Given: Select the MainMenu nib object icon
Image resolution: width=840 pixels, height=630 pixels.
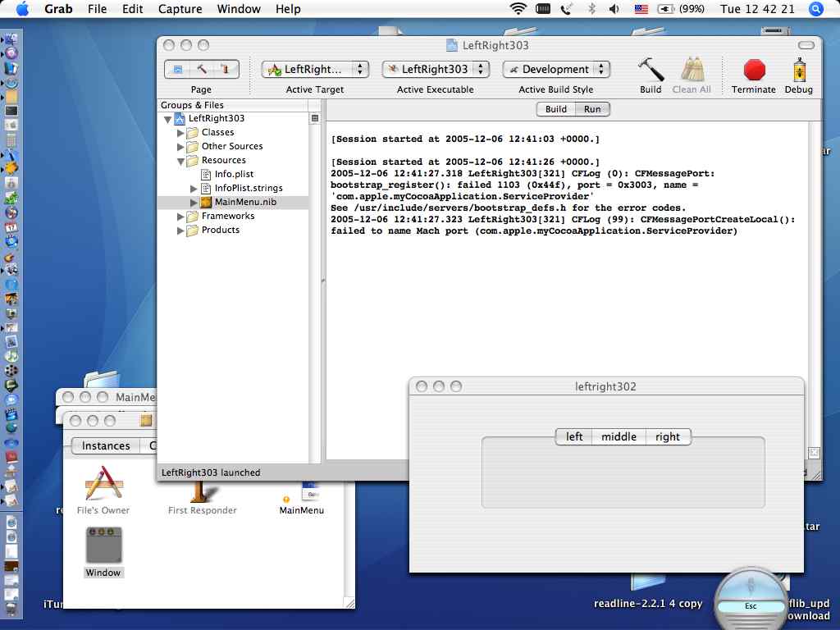Looking at the screenshot, I should 303,492.
